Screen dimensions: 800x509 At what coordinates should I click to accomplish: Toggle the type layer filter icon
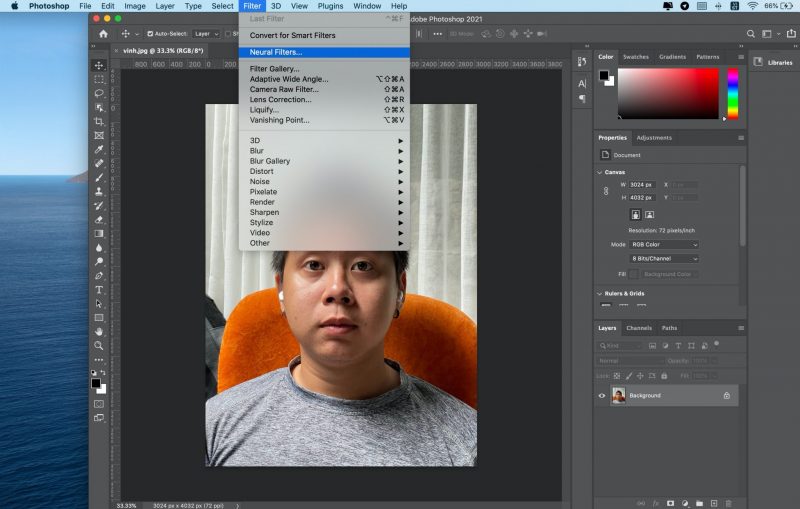(x=679, y=346)
